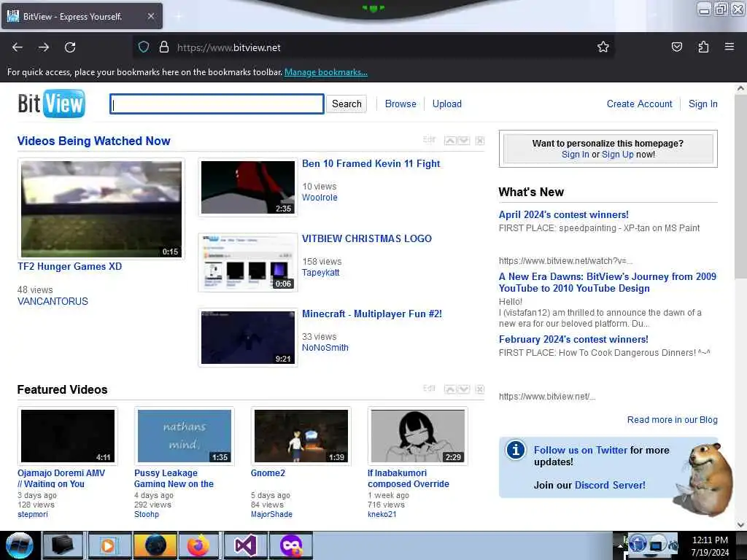Viewport: 747px width, 560px height.
Task: Open VITBIEW CHRISTMAS LOGO title
Action: [367, 238]
